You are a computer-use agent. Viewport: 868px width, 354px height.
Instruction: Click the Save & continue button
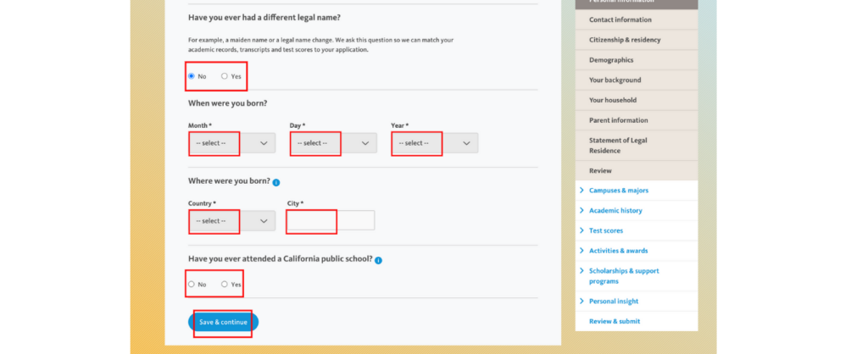click(223, 322)
